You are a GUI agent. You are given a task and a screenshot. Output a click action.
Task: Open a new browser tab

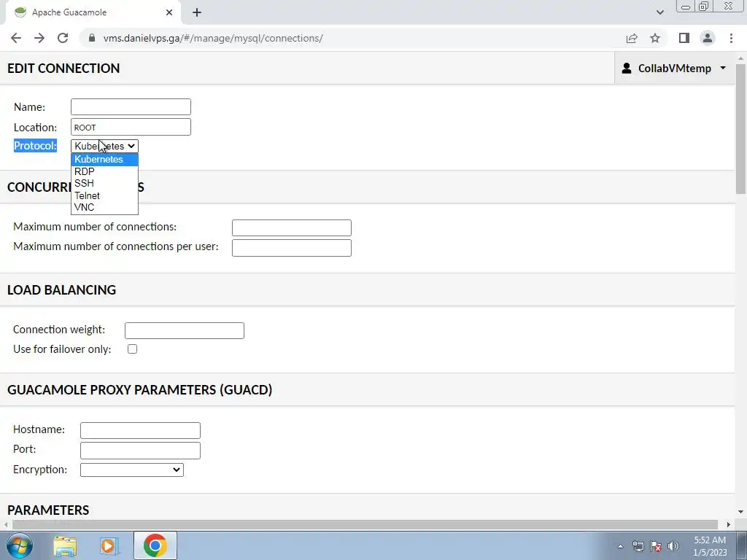tap(197, 12)
